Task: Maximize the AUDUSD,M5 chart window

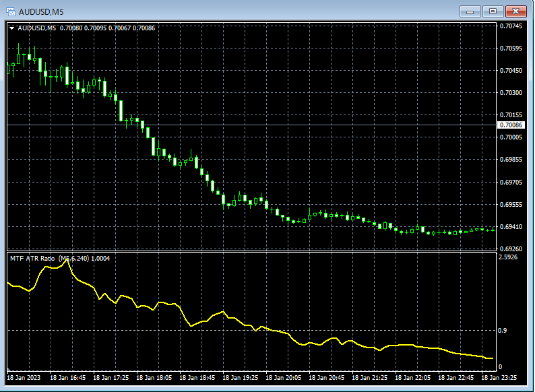Action: pyautogui.click(x=493, y=11)
